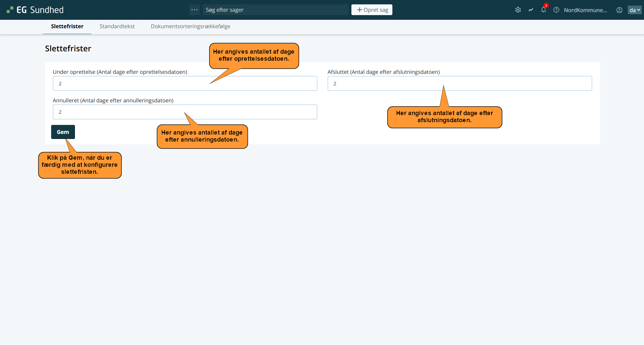Open the user profile icon
Viewport: 644px width, 345px height.
pyautogui.click(x=619, y=10)
